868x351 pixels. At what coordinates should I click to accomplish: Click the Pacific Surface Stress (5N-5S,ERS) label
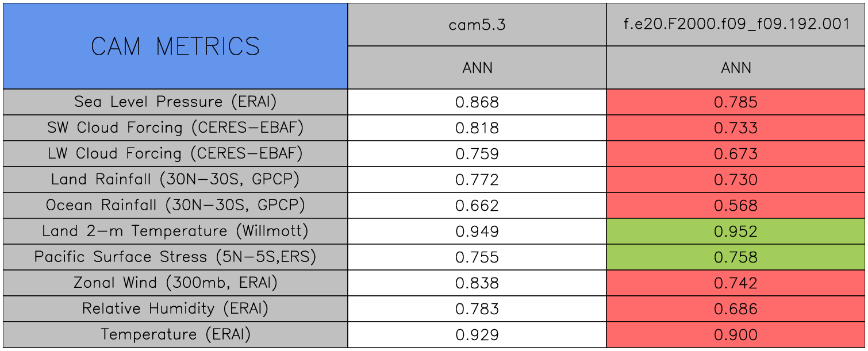[x=175, y=257]
